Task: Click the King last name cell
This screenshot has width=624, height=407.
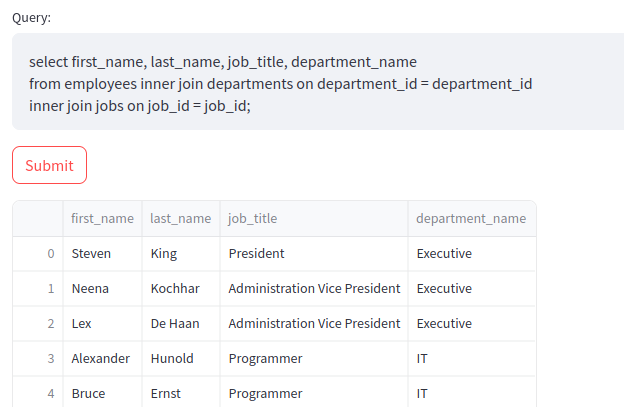Action: (x=181, y=254)
